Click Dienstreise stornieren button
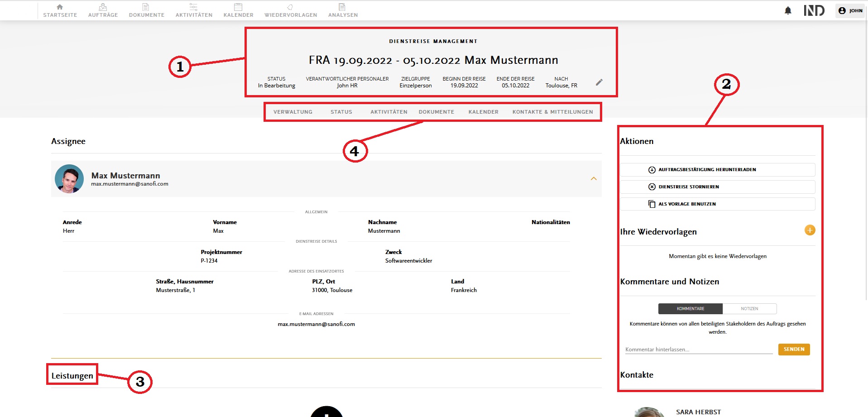This screenshot has height=417, width=868. [x=717, y=187]
